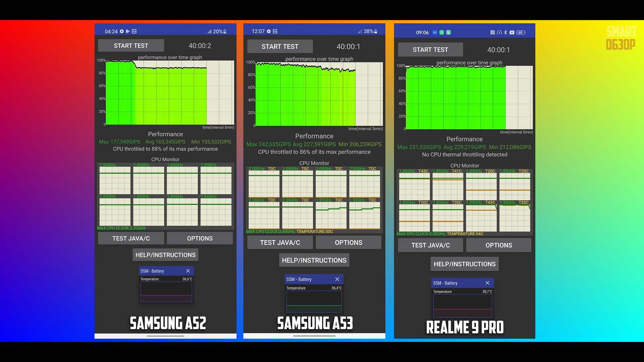Tap 'Max 231,535GIPS' on Realme 9 Pro
This screenshot has width=644, height=362.
[x=419, y=147]
